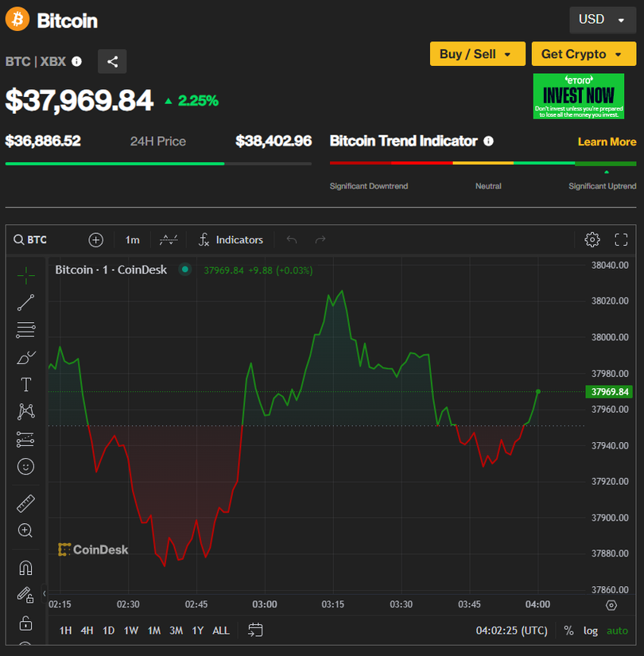
Task: Select the trend line drawing tool
Action: tap(25, 302)
